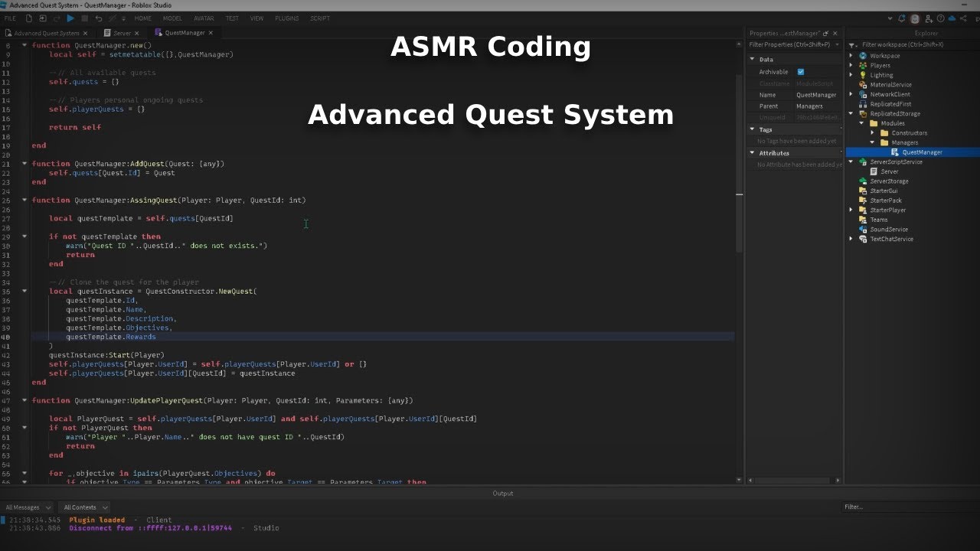Undock the Properties panel with pop-out icon
This screenshot has height=551, width=980.
[x=825, y=34]
